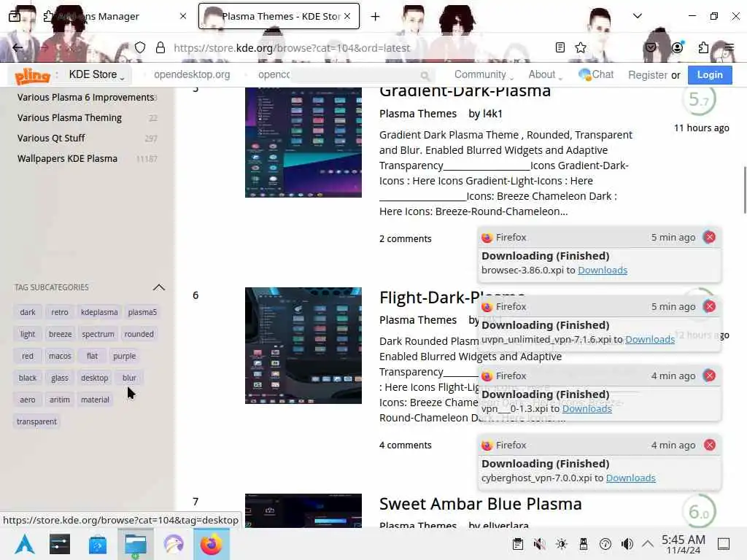Screen dimensions: 747x560
Task: Show hidden system tray icons arrow
Action: pos(648,543)
